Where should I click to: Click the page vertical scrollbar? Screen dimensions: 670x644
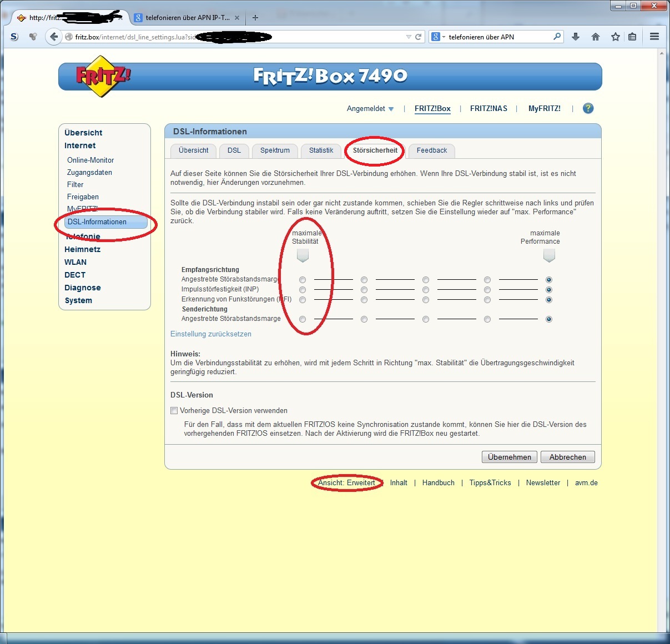pos(661,340)
